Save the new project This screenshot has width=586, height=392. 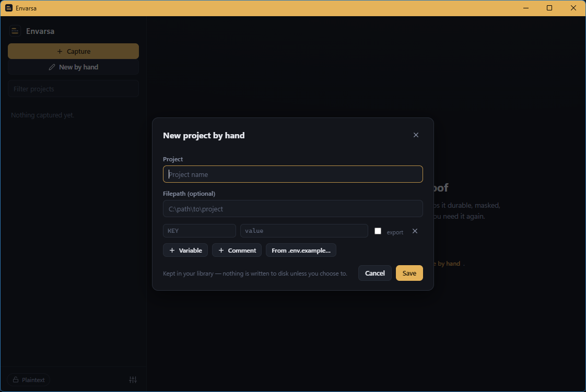[409, 273]
